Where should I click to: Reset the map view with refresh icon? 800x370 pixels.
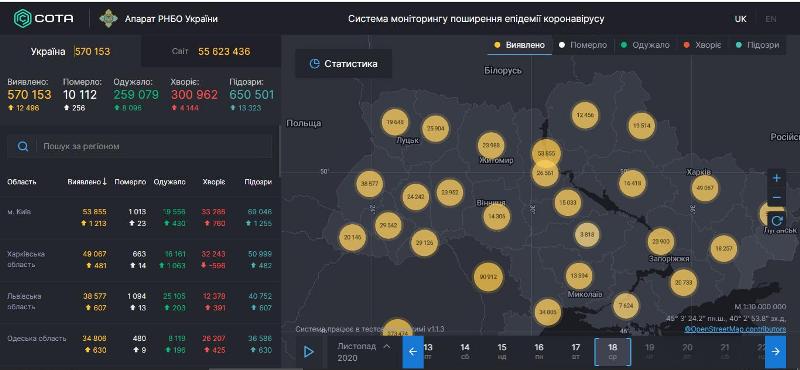point(777,220)
